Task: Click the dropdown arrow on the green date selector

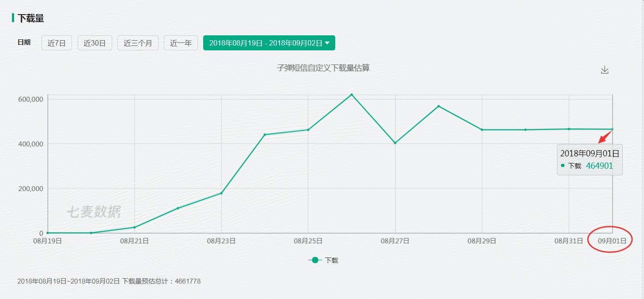Action: coord(328,43)
